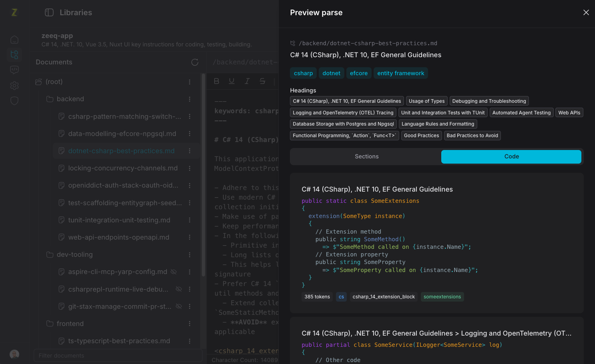Apply italic formatting in the editor toolbar

[x=247, y=81]
